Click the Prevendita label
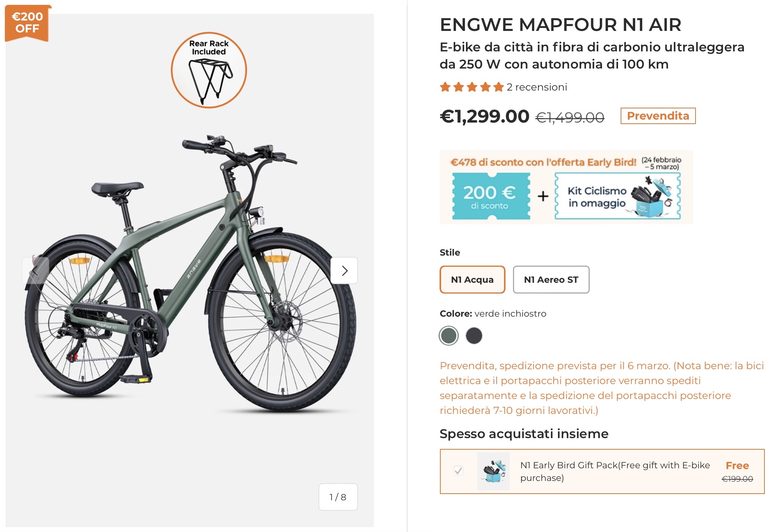Viewport: 773px width, 532px height. (658, 115)
